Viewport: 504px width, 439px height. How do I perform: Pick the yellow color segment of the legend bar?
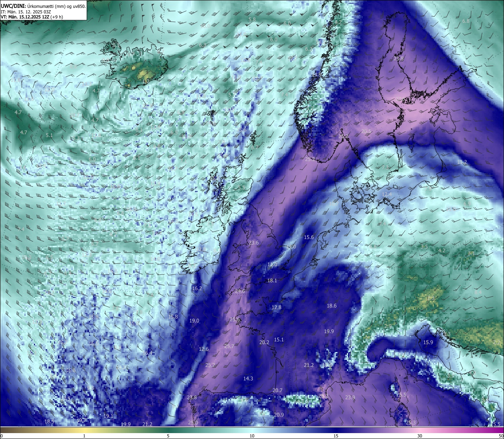[85, 430]
